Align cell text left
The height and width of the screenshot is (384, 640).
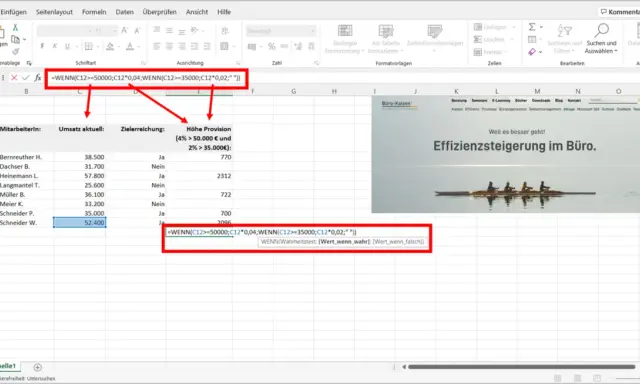156,46
